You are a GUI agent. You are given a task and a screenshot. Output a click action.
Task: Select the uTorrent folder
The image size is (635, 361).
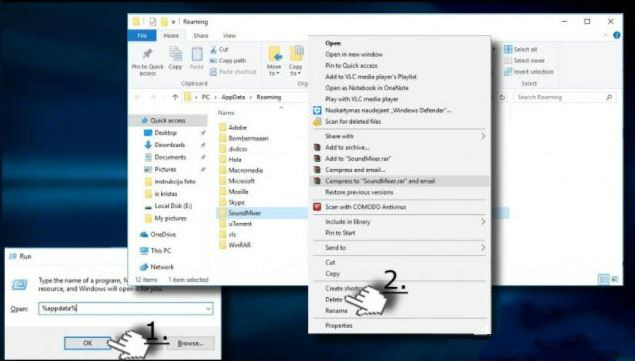tap(240, 224)
